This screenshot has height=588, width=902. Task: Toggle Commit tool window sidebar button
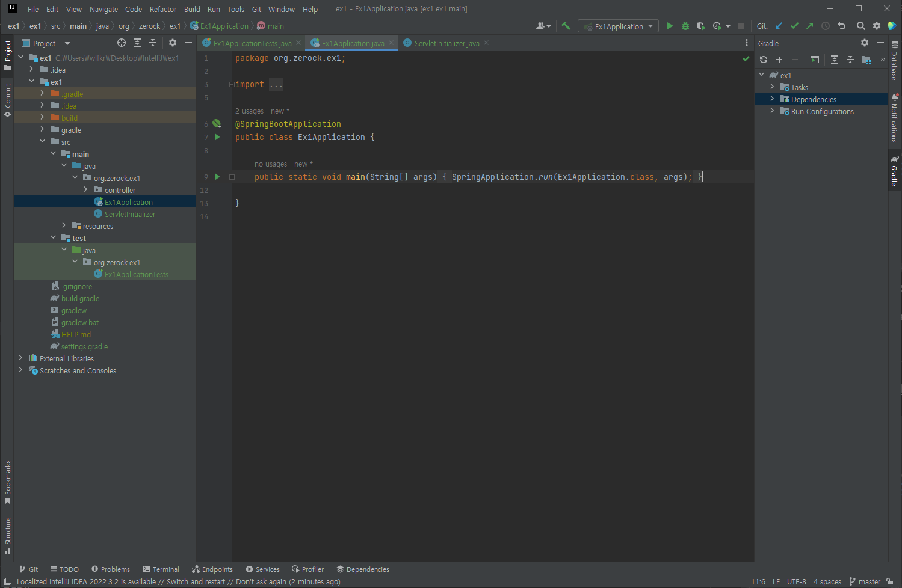click(7, 100)
